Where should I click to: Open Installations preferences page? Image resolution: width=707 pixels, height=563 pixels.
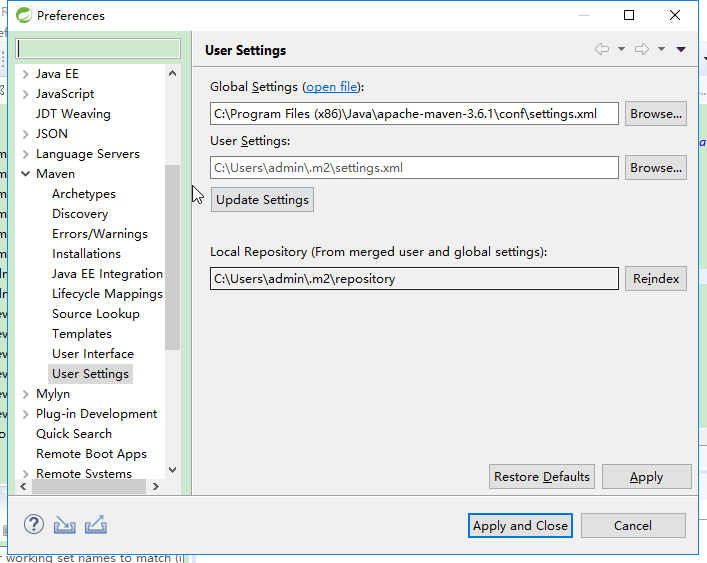click(86, 254)
